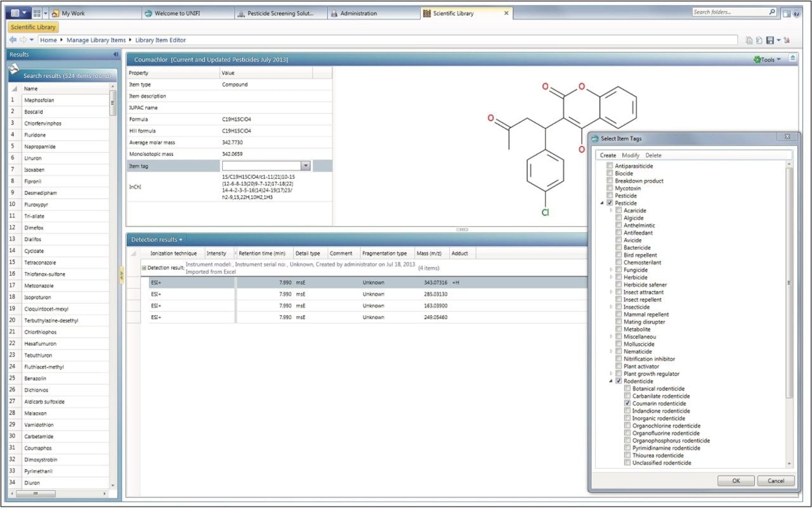Switch to the Pesticide Screening Solution tab
Screen dimensions: 812x508
coord(281,13)
